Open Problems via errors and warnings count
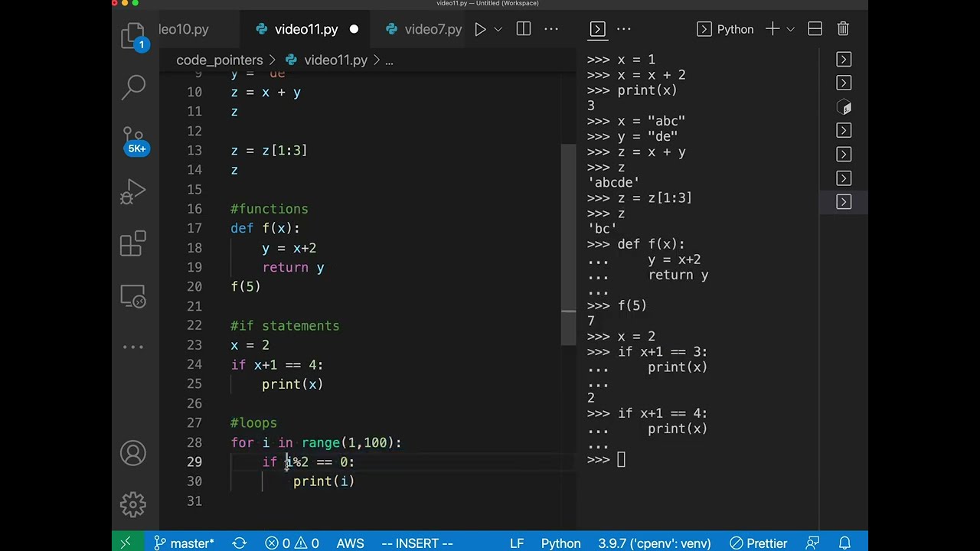The width and height of the screenshot is (980, 551). [292, 543]
